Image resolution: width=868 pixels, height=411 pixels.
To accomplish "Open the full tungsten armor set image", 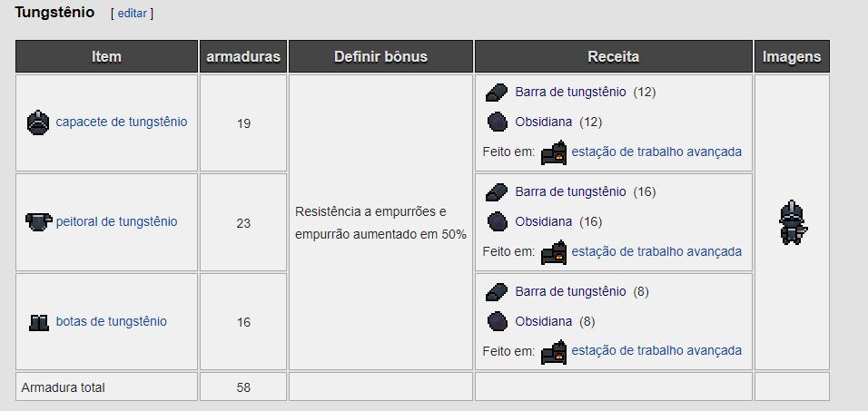I will (791, 222).
